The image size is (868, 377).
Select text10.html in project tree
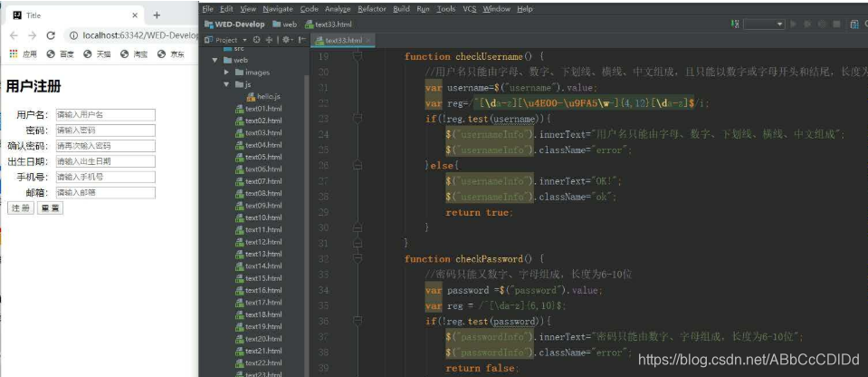(259, 217)
